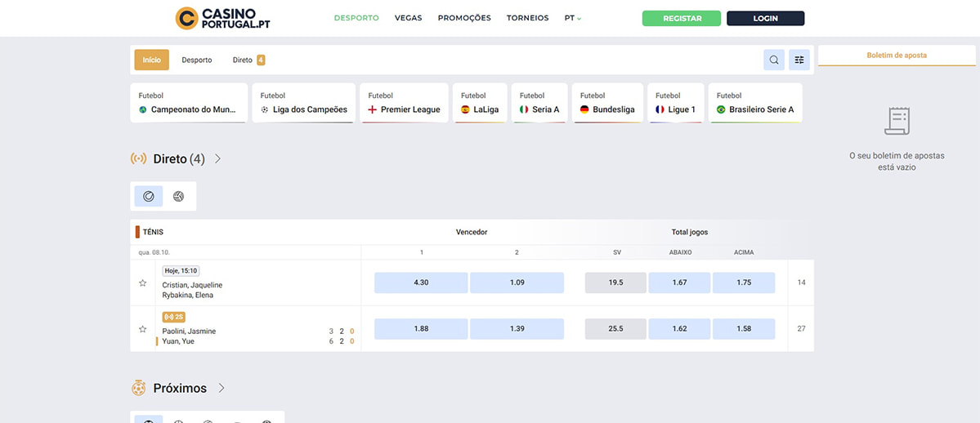Click the 25.5 SV line value
Screen dimensions: 980x423
pyautogui.click(x=615, y=328)
